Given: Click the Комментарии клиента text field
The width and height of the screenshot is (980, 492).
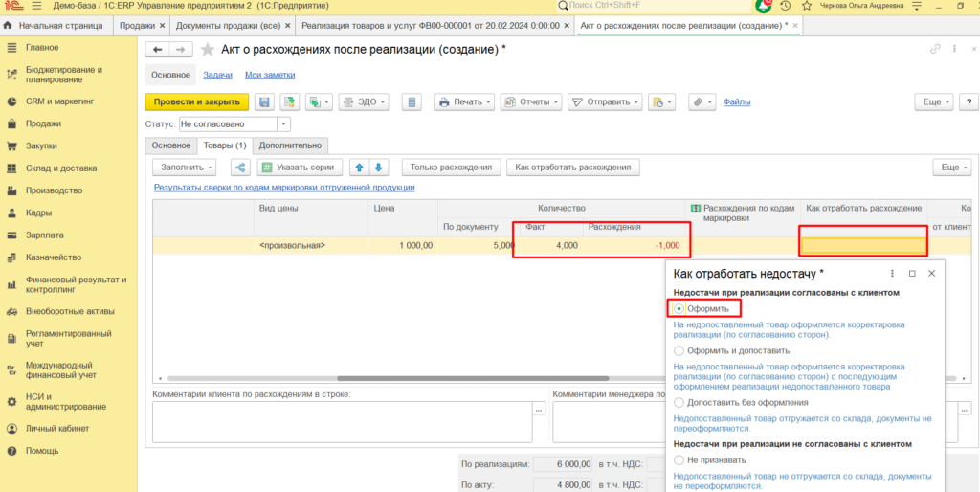Looking at the screenshot, I should click(343, 421).
